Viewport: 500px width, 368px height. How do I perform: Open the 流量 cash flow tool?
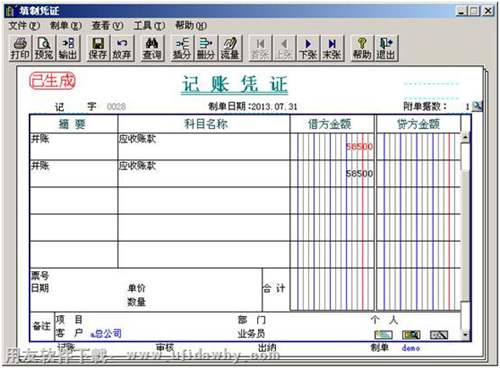point(230,48)
